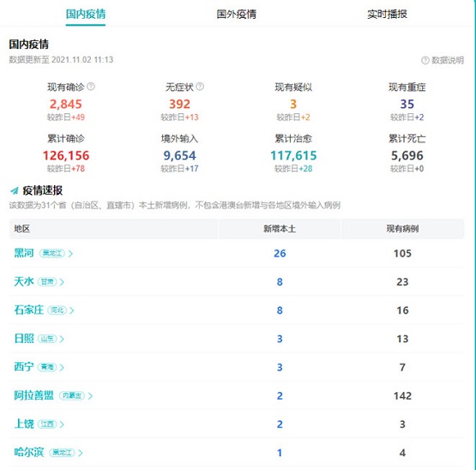Expand the 上饶 row chevron
Viewport: 476px width, 470px height.
[x=62, y=425]
